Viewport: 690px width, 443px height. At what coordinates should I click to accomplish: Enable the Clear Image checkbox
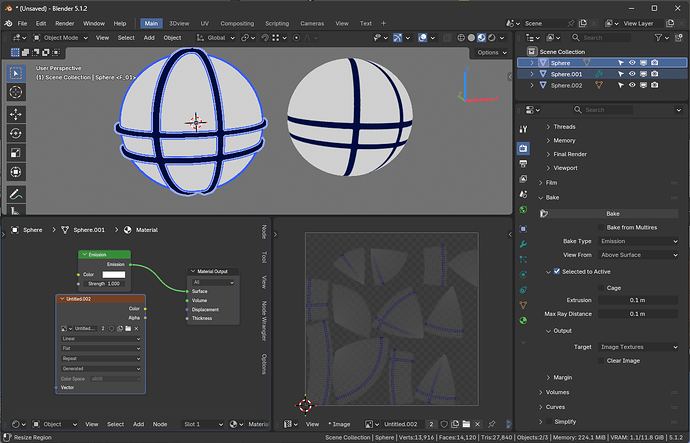[x=601, y=361]
